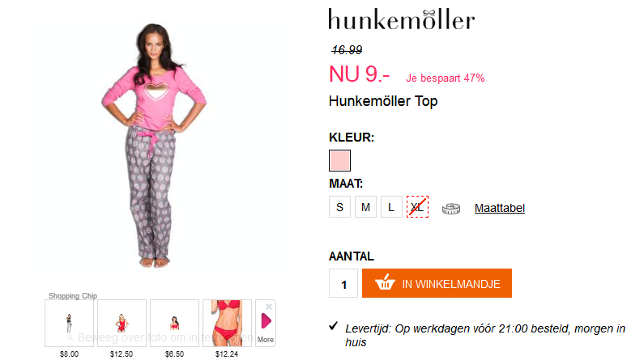The height and width of the screenshot is (360, 644).
Task: Select size M
Action: (x=365, y=207)
